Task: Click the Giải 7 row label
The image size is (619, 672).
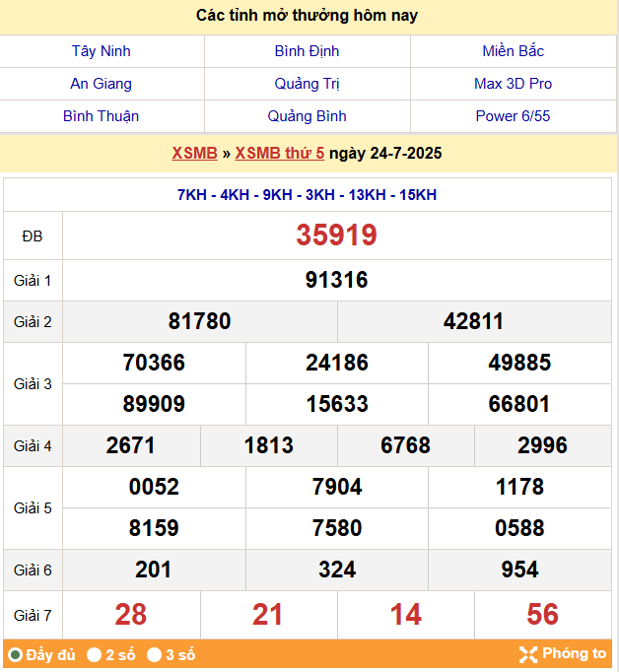Action: click(33, 616)
